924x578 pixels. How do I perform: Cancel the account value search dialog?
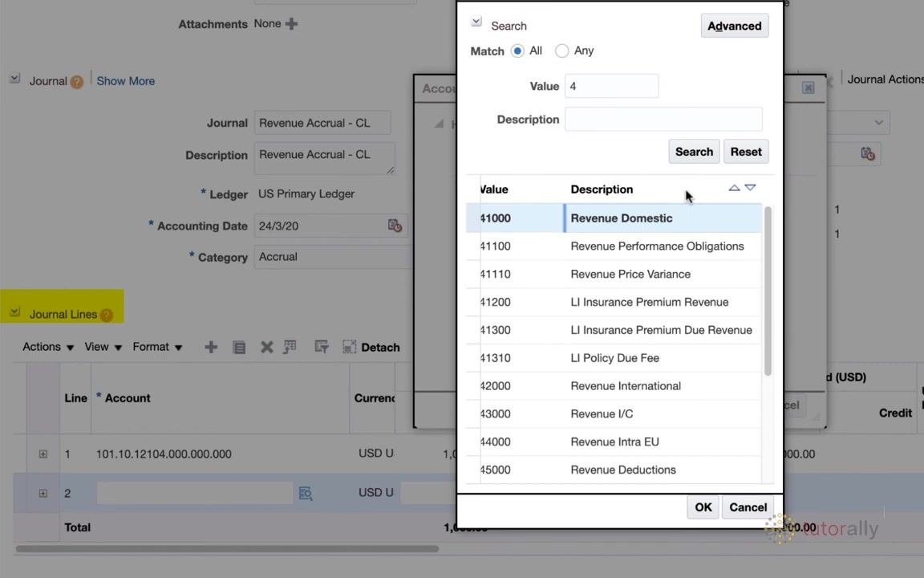click(x=748, y=507)
